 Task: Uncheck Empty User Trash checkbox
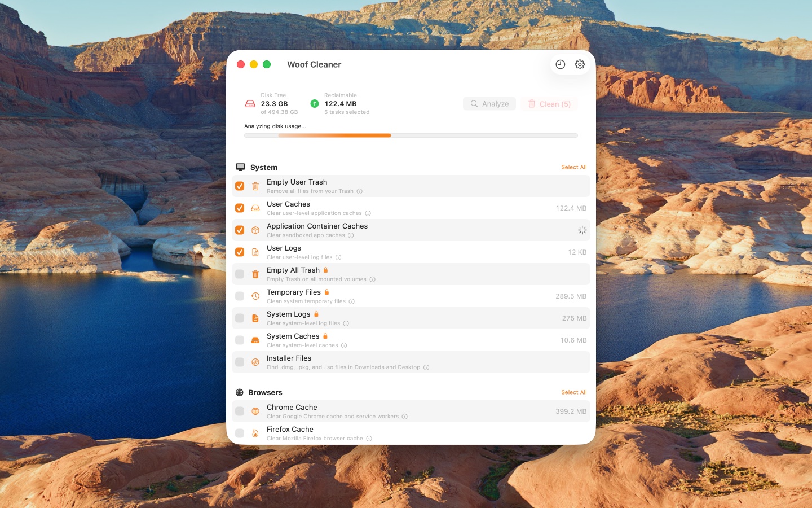(x=240, y=186)
